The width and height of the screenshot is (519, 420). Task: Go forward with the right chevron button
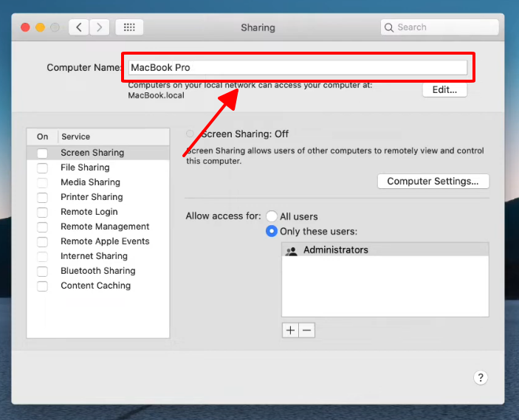pos(100,27)
